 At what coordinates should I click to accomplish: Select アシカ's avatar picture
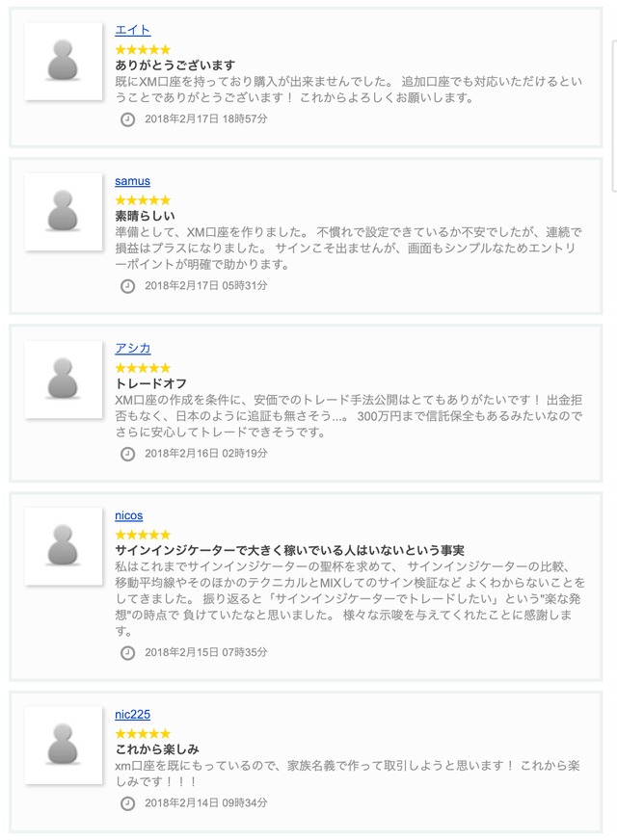[x=64, y=380]
